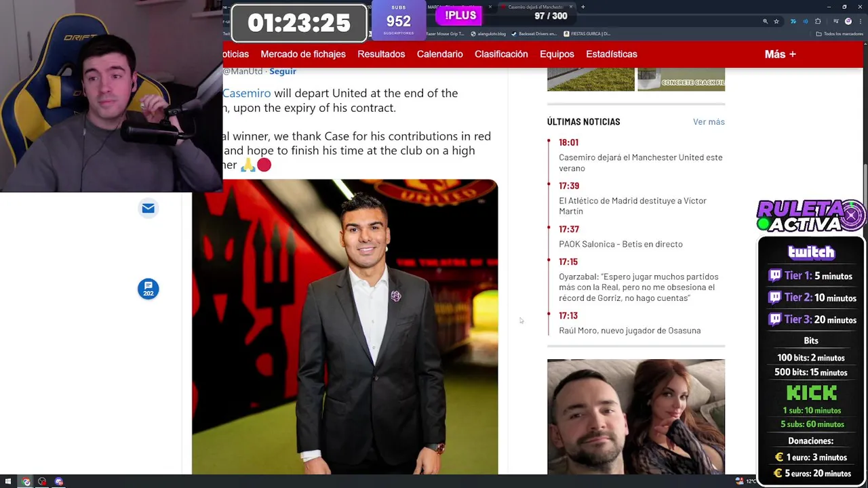This screenshot has height=488, width=868.
Task: Click the OBS Studio taskbar icon
Action: point(42,482)
